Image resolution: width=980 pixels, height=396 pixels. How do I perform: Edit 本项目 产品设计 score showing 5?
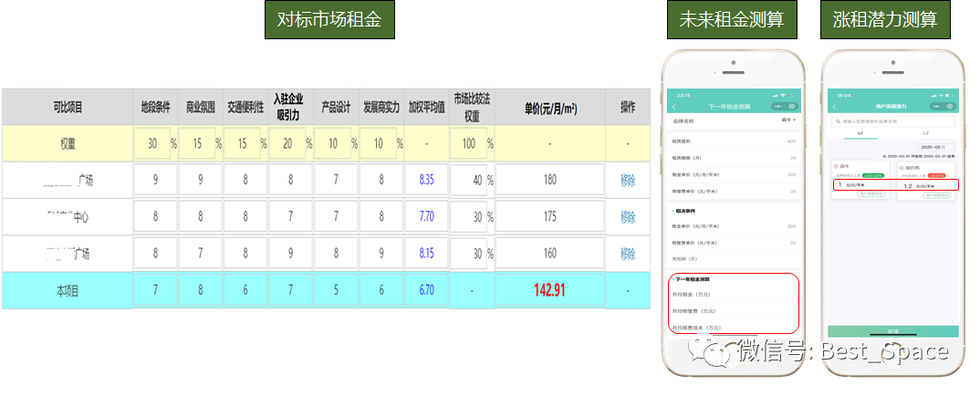click(337, 290)
